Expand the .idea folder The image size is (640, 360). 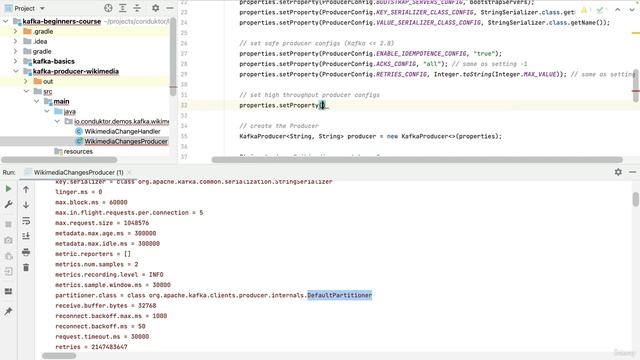(x=16, y=41)
